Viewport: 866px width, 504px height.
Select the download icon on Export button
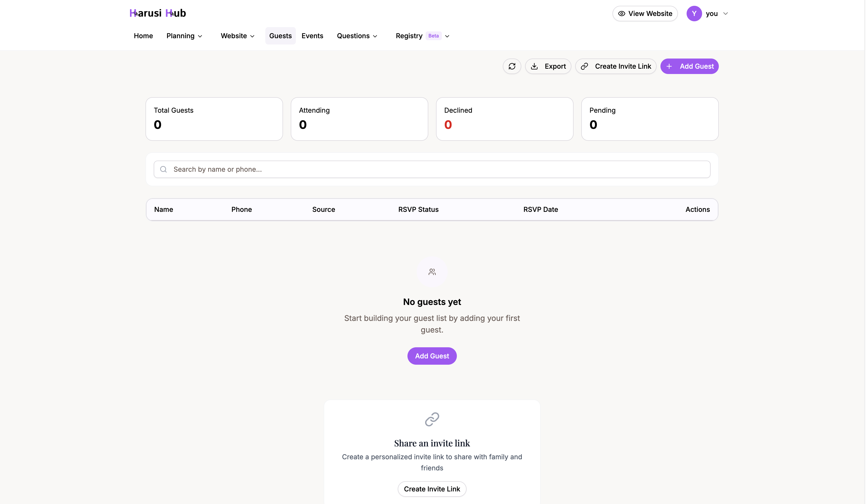point(534,66)
